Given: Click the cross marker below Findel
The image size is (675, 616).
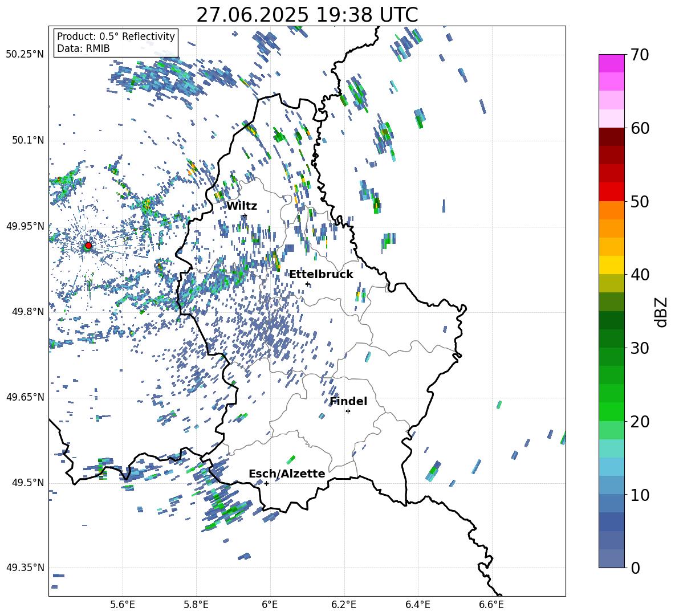Looking at the screenshot, I should 348,411.
